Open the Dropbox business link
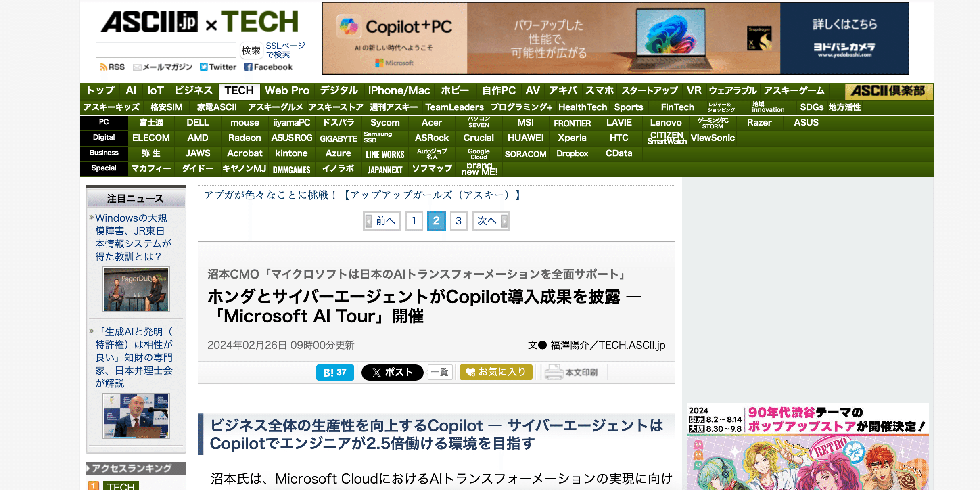 coord(572,153)
